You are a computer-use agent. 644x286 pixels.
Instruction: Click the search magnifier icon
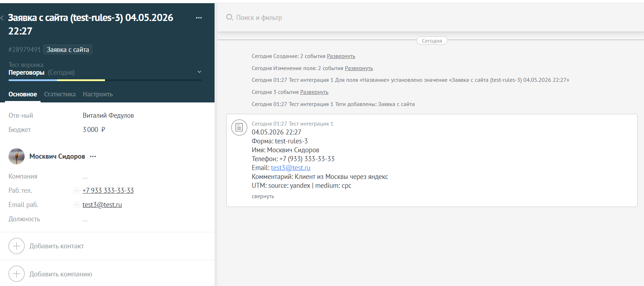tap(230, 17)
